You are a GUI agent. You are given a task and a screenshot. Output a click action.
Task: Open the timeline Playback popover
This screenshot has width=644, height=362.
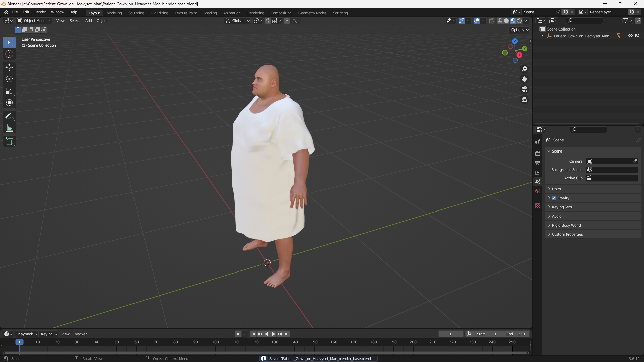(27, 334)
